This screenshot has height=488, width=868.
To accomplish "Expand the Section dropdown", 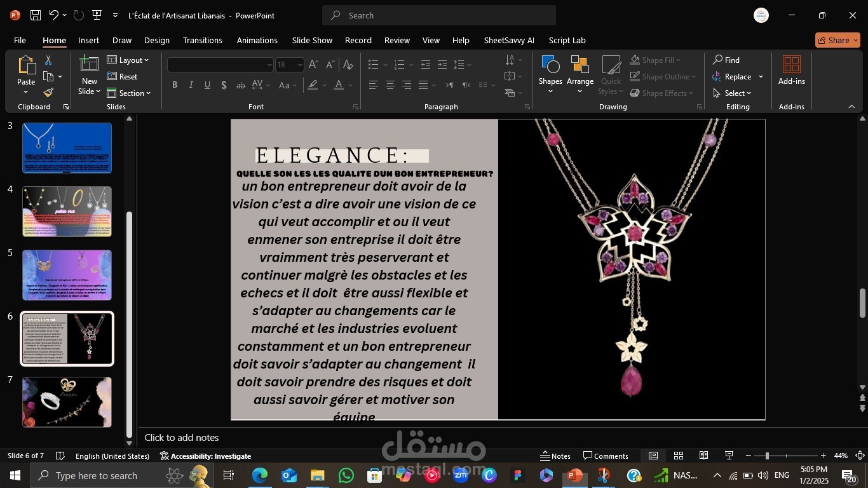I will [x=129, y=93].
